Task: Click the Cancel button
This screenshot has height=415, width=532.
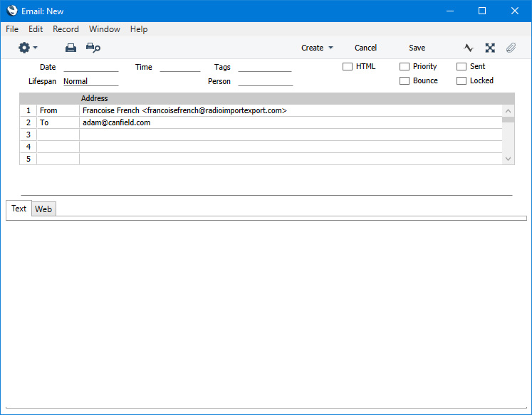Action: pyautogui.click(x=365, y=48)
